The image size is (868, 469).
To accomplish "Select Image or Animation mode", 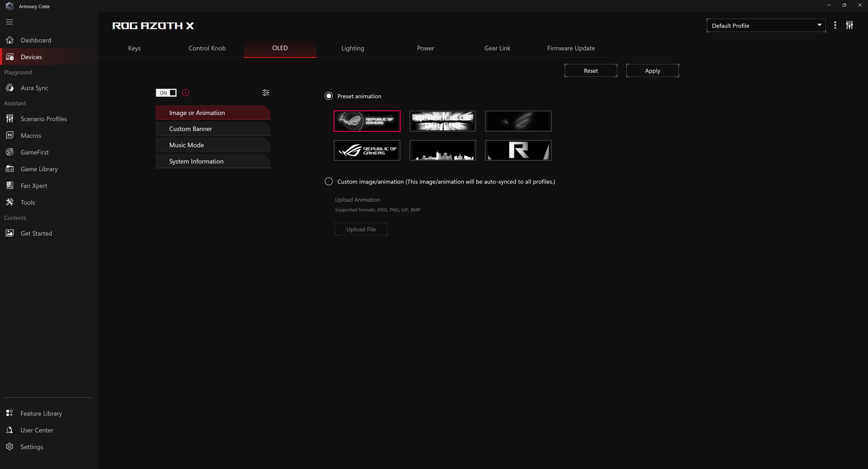I will point(213,113).
